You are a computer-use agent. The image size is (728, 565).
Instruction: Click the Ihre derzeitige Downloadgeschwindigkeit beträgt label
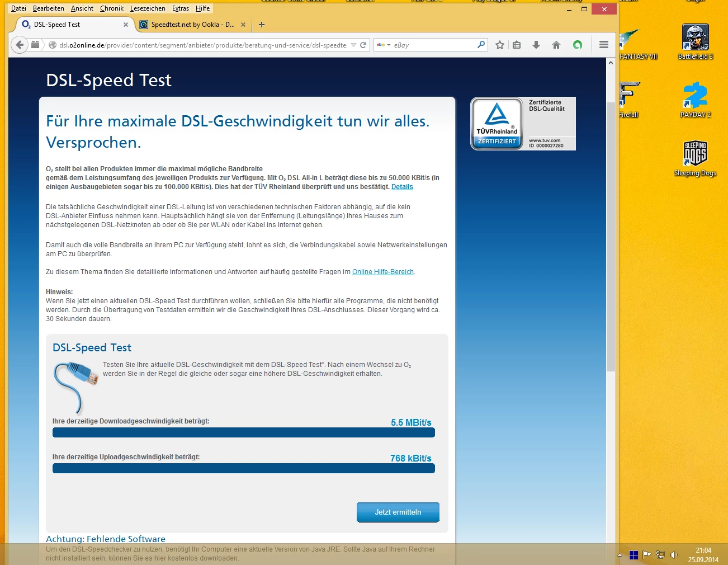click(131, 421)
